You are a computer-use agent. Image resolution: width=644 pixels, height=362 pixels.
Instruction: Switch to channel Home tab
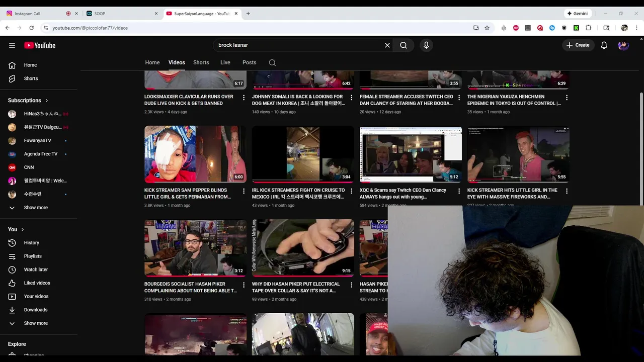(152, 62)
